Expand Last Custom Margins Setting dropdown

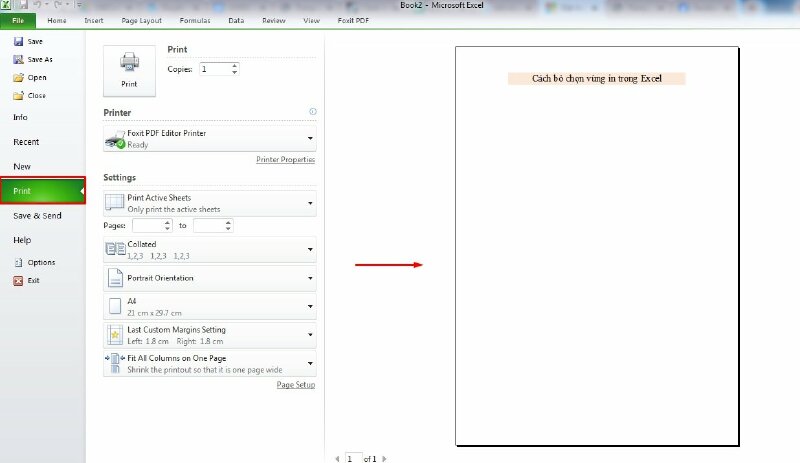click(x=210, y=335)
